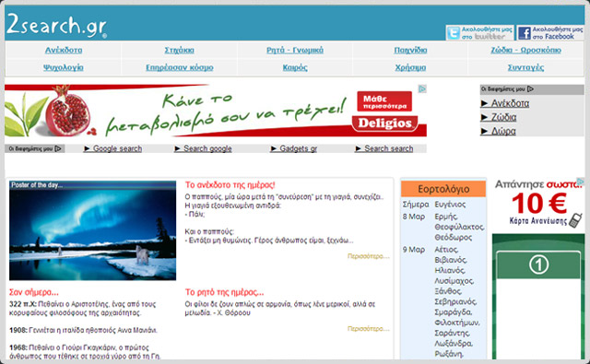Click the Εορτολόγιο header
Screen dimensions: 590x364
tap(443, 189)
